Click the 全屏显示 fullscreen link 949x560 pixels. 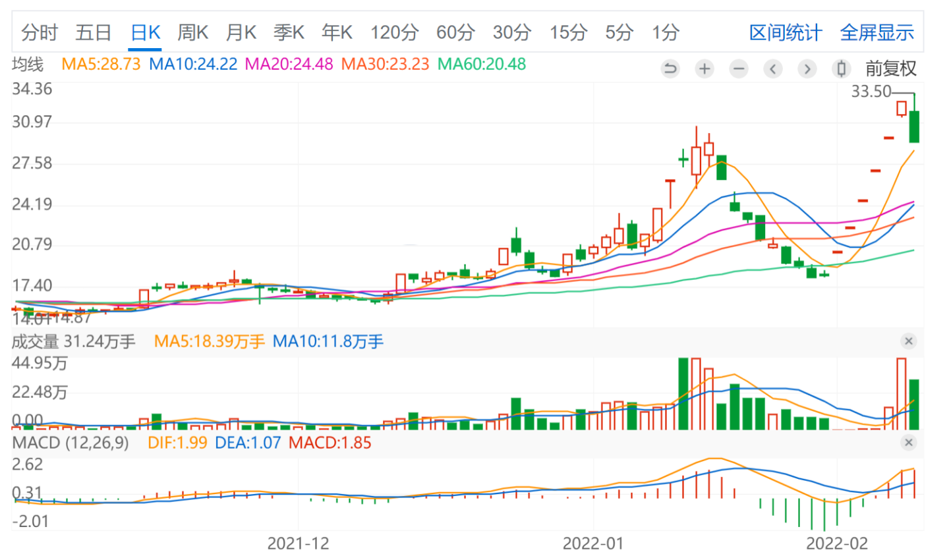877,32
